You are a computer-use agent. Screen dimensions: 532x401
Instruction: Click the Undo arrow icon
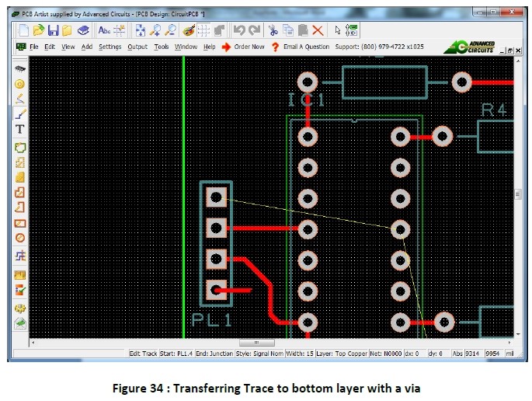(239, 30)
